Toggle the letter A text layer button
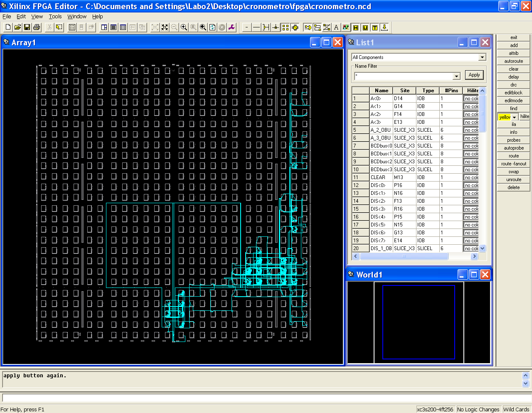The image size is (532, 413). [x=336, y=27]
